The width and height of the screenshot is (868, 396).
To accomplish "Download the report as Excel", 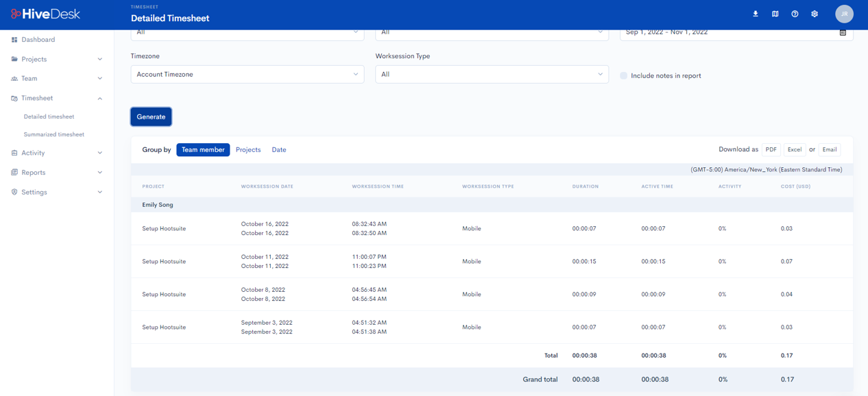I will tap(794, 149).
